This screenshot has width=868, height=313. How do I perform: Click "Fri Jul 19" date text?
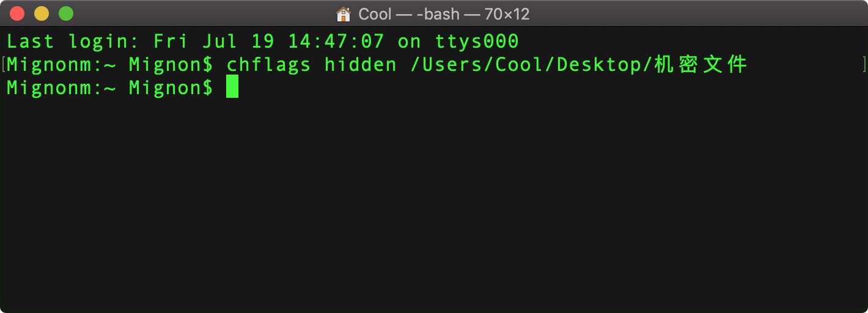point(214,42)
